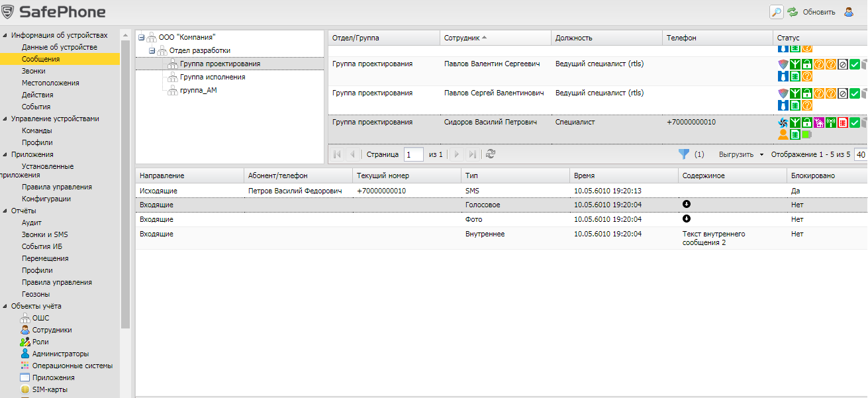Sort by Сотрудник column header
The image size is (868, 398).
tap(495, 38)
